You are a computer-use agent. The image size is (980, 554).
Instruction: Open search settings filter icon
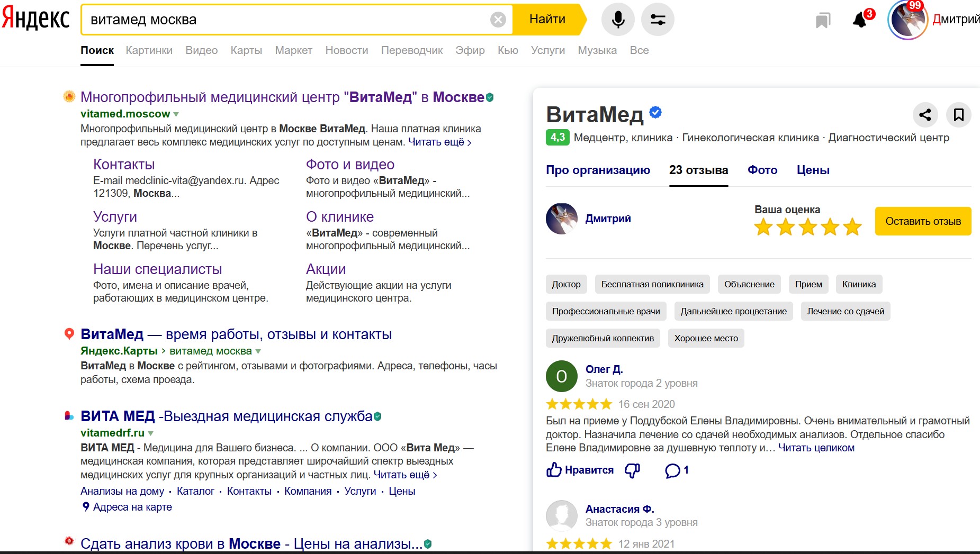pos(658,20)
